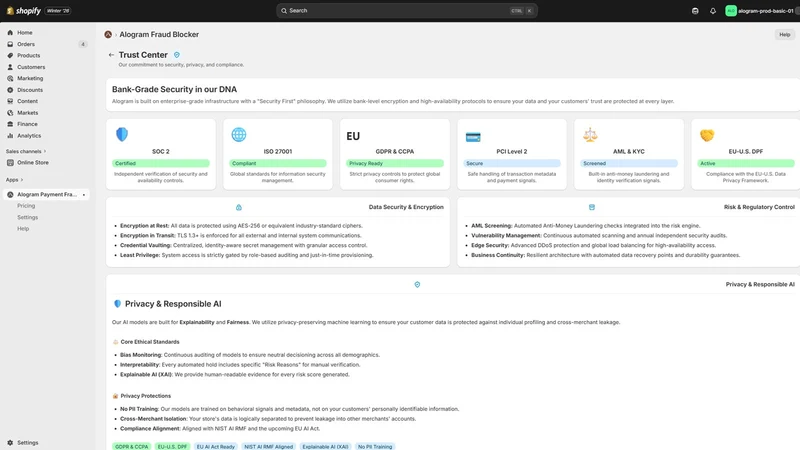
Task: Open the Pricing app subpage
Action: pos(26,206)
